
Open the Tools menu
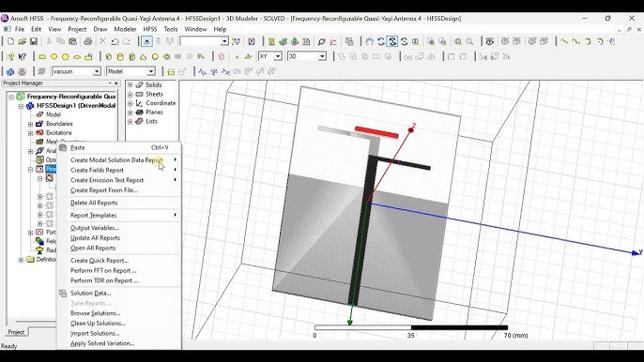click(171, 29)
